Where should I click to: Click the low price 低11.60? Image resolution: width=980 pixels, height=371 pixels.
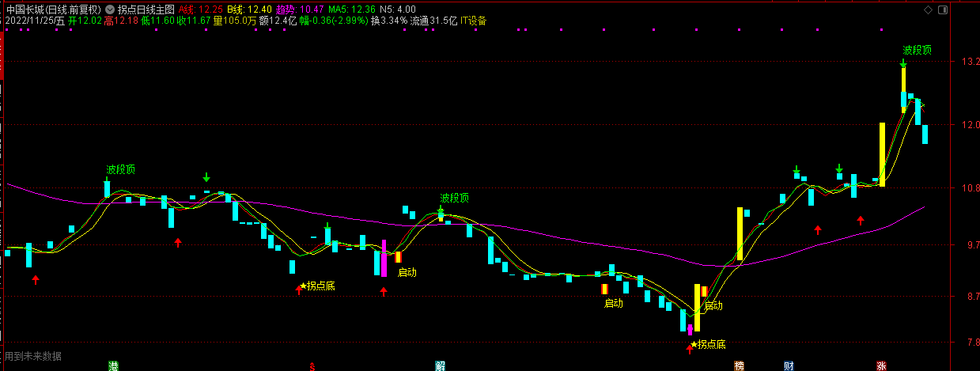[158, 21]
